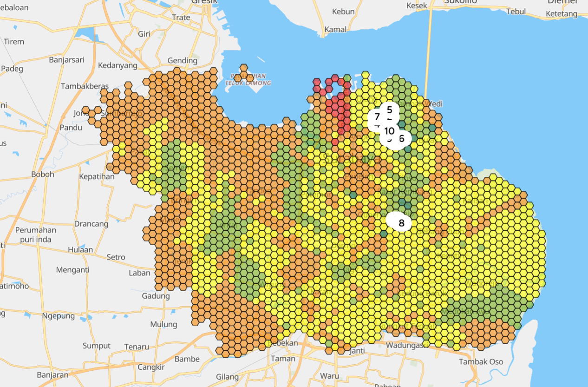Click topmost orange hexagon above Teluk Lamong label
This screenshot has width=588, height=387.
point(244,68)
